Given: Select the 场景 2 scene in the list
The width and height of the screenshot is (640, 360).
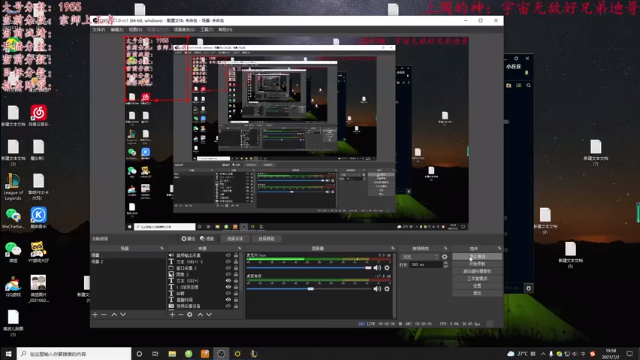Looking at the screenshot, I should [x=127, y=262].
